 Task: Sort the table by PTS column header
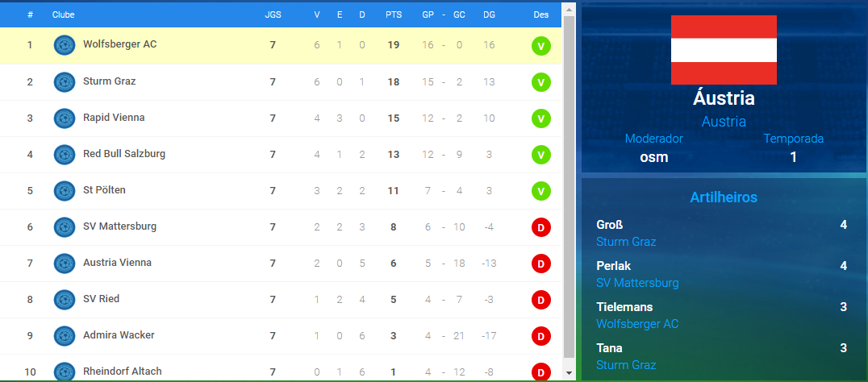394,15
